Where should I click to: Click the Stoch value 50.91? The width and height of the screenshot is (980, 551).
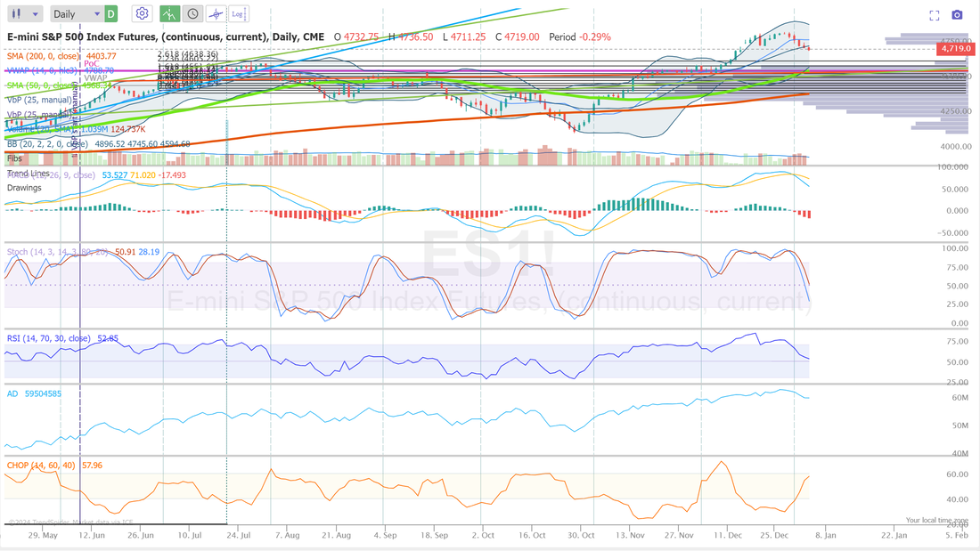pos(126,252)
